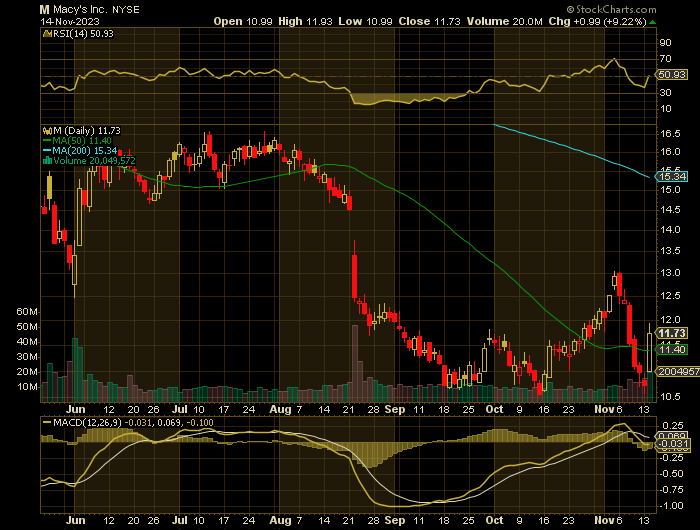Click the Jun label on the price panel date axis
The image size is (700, 530).
tap(75, 409)
